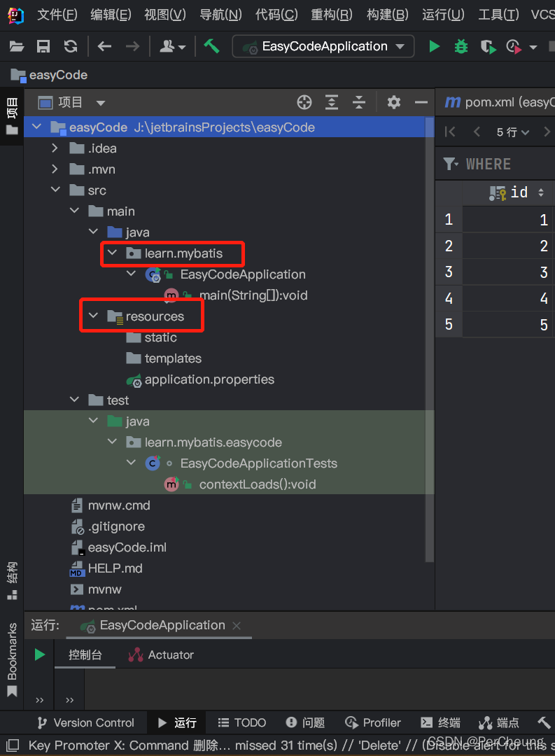
Task: Click the Synchronize refresh icon
Action: tap(71, 46)
